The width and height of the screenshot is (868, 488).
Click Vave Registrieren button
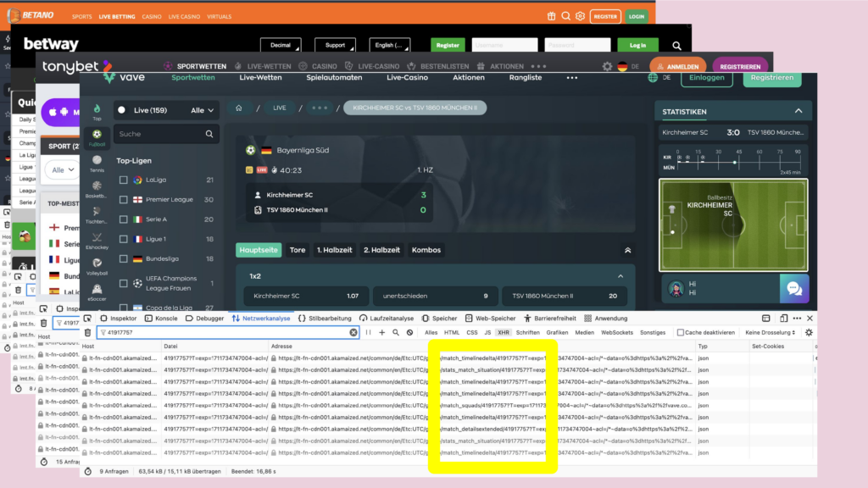(771, 77)
